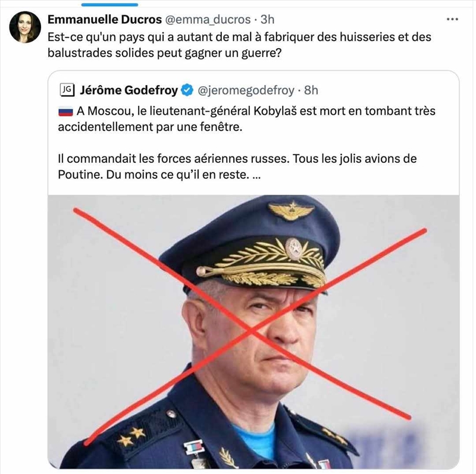The height and width of the screenshot is (474, 476).
Task: Visit the @emma_ducros handle
Action: (208, 20)
